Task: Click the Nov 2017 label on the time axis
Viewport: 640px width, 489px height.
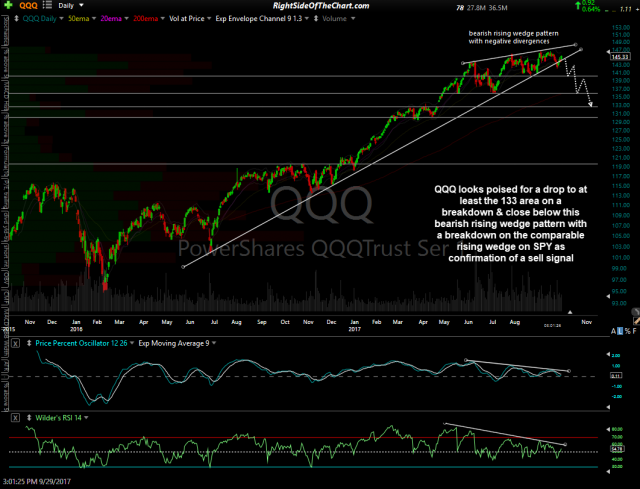Action: point(586,322)
